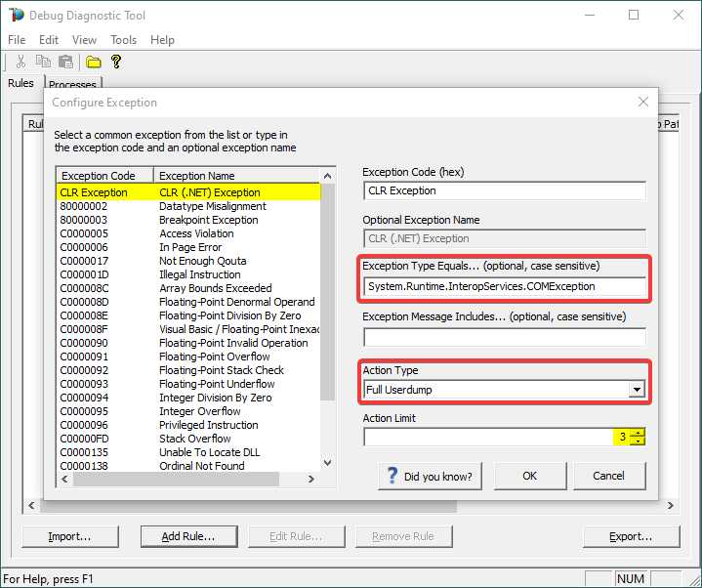Click the Exception Code hex input field
This screenshot has width=702, height=588.
click(x=504, y=191)
